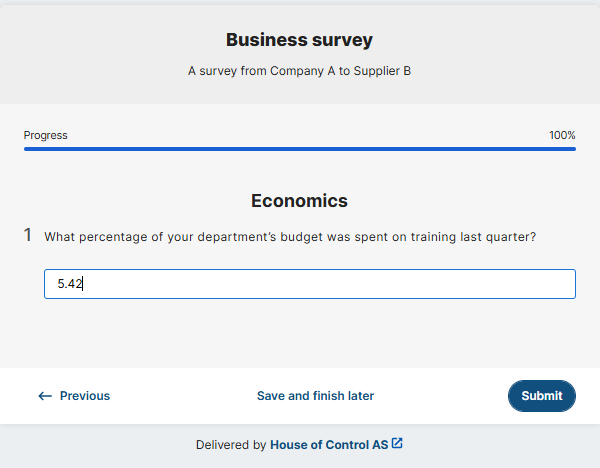
Task: Click the left arrow icon beside Previous
Action: (x=45, y=396)
